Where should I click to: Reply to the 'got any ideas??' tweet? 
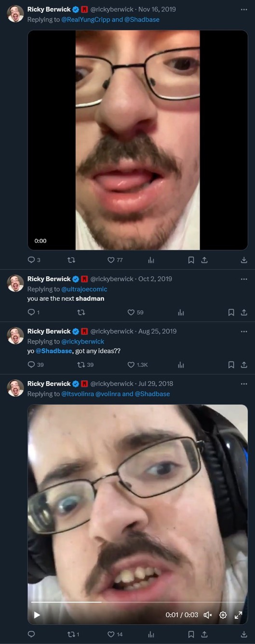pos(36,365)
